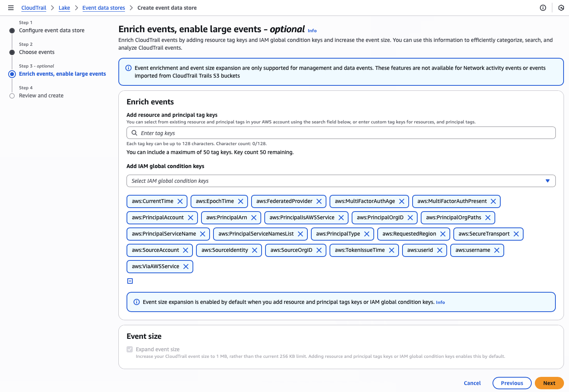The width and height of the screenshot is (569, 392).
Task: Open the Event data stores breadcrumb link
Action: pyautogui.click(x=104, y=8)
